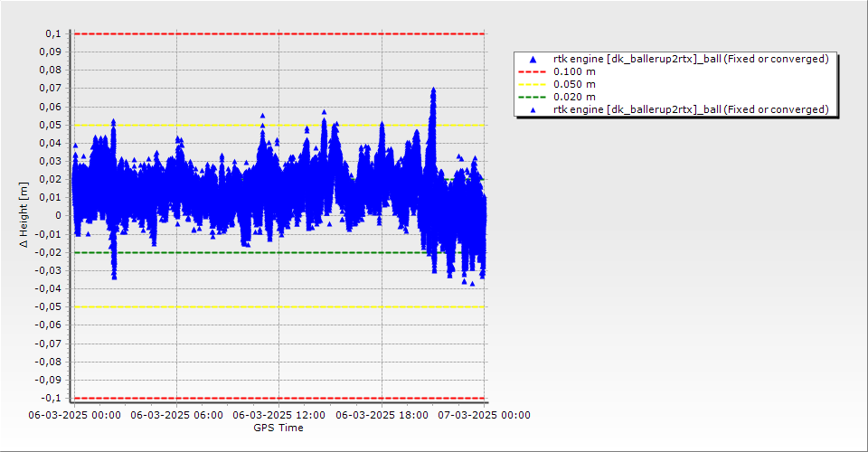Click the small blue triangle legend marker
The height and width of the screenshot is (452, 868).
click(x=533, y=110)
